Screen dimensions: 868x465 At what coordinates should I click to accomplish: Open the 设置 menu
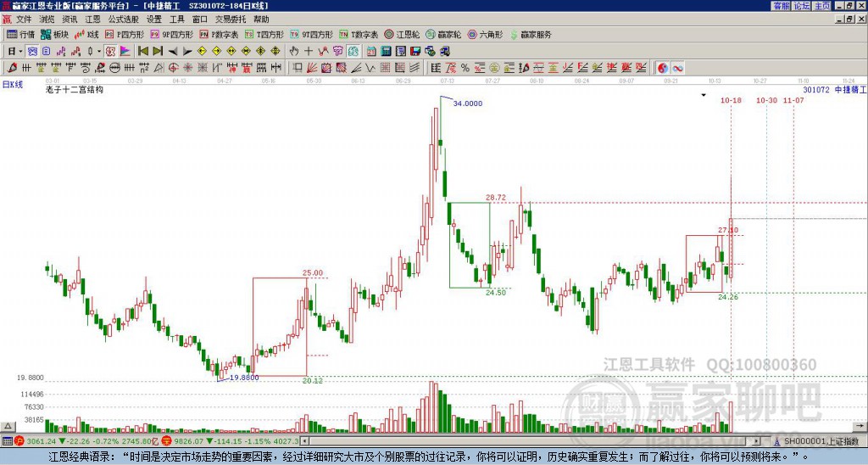[x=154, y=20]
